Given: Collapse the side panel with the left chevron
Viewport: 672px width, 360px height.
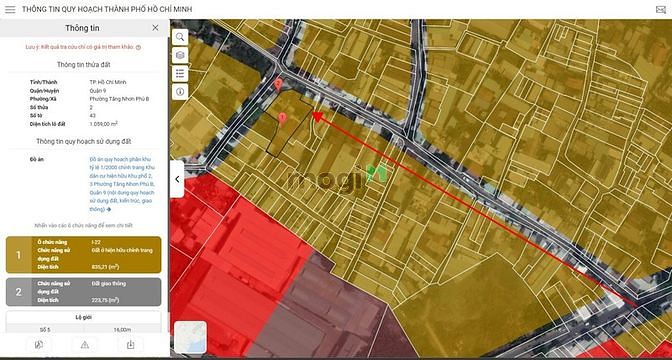Looking at the screenshot, I should [x=177, y=179].
